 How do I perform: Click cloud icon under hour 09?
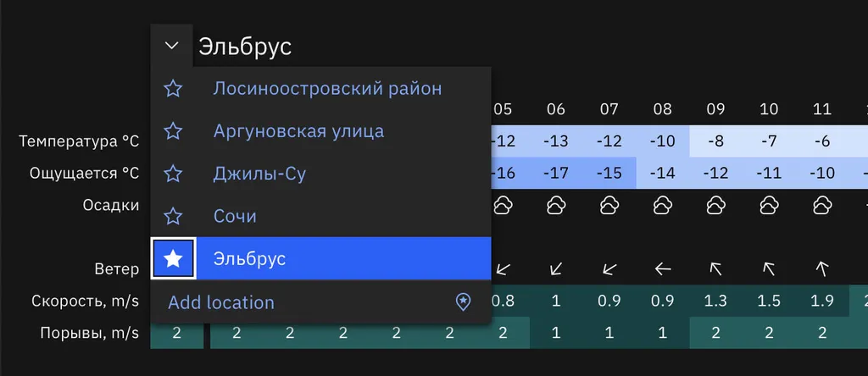tap(715, 205)
